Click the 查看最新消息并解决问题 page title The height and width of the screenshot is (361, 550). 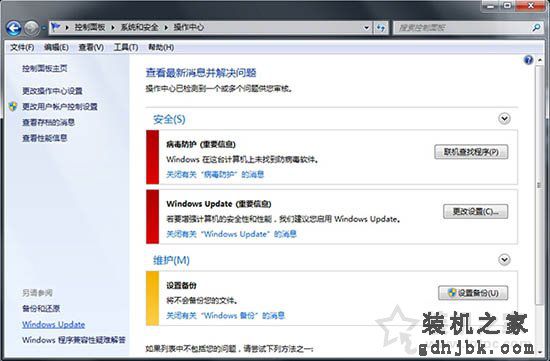click(x=201, y=73)
